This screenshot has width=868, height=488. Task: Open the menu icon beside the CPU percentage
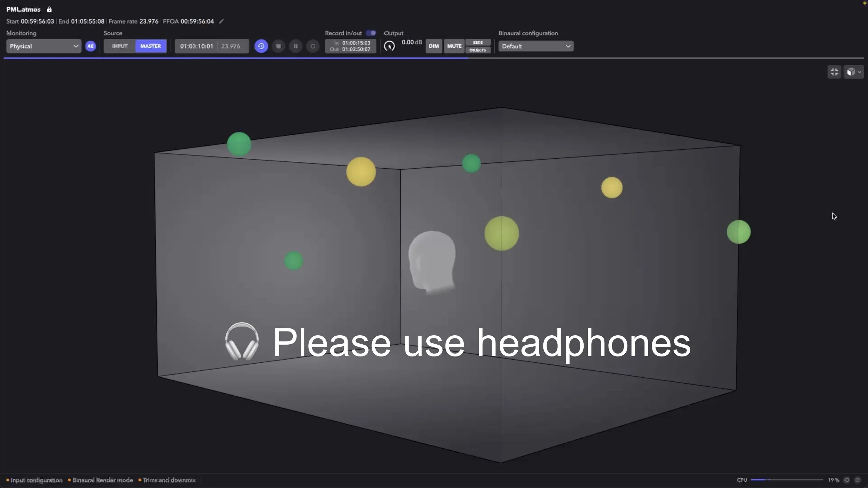tap(858, 480)
